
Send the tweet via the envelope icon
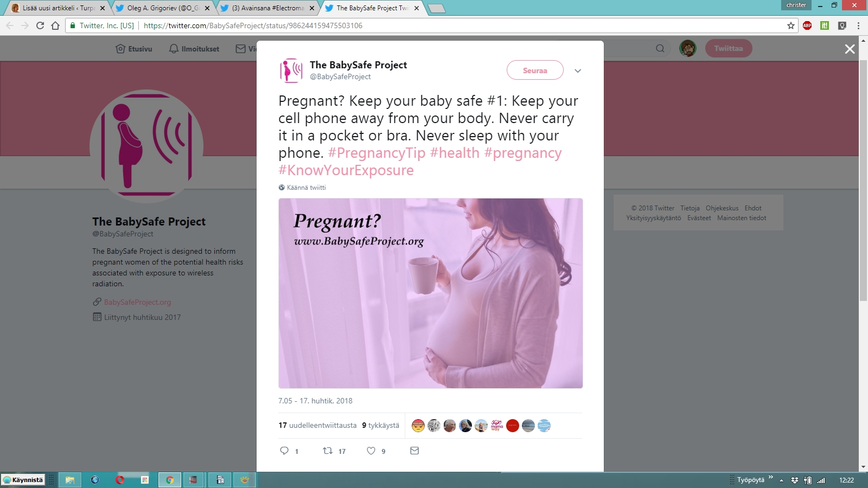[x=414, y=451]
